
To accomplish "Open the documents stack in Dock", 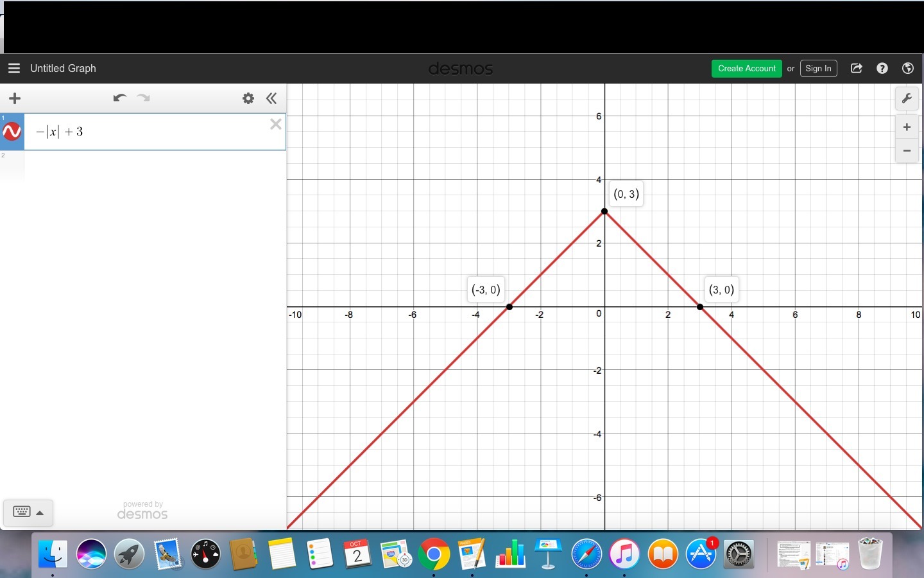I will point(794,554).
